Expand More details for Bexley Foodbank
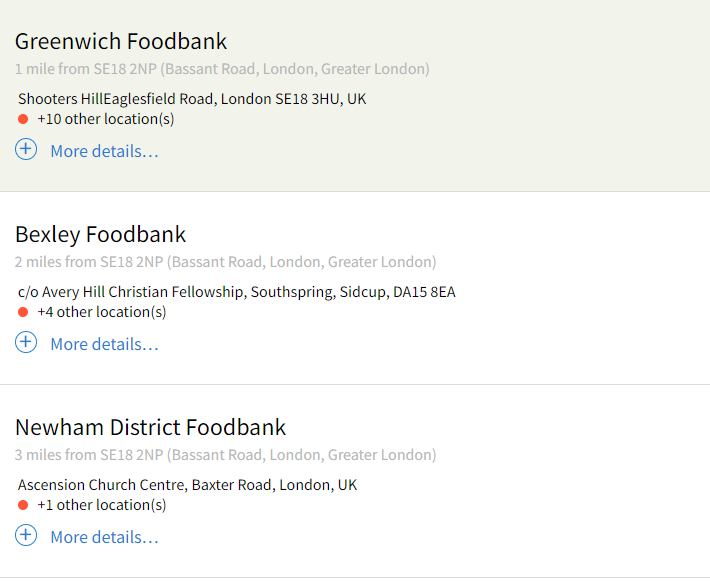This screenshot has width=710, height=582. 105,344
